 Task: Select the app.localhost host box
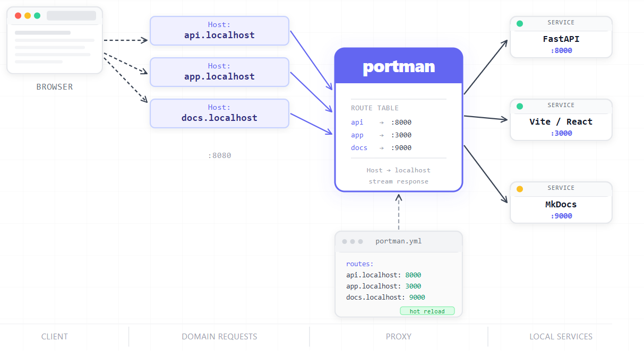[219, 72]
